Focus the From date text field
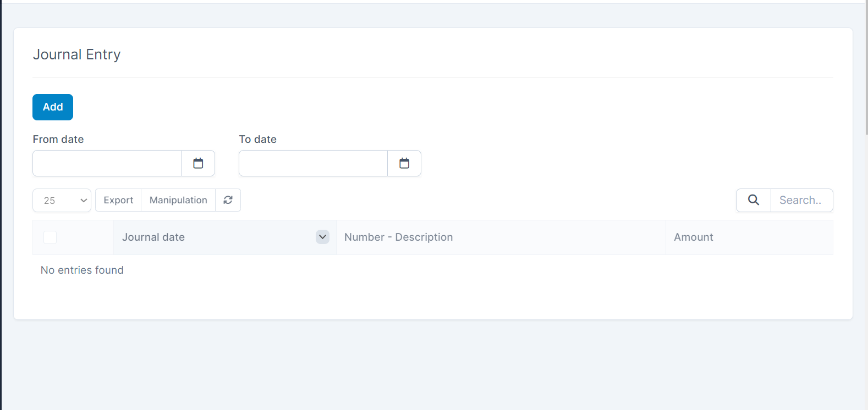Image resolution: width=868 pixels, height=410 pixels. [107, 163]
